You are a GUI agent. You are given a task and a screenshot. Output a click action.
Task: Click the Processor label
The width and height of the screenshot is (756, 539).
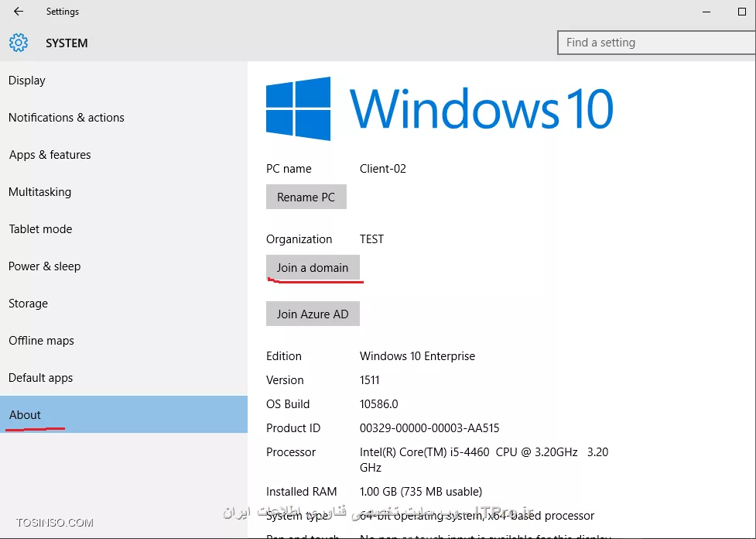click(291, 452)
